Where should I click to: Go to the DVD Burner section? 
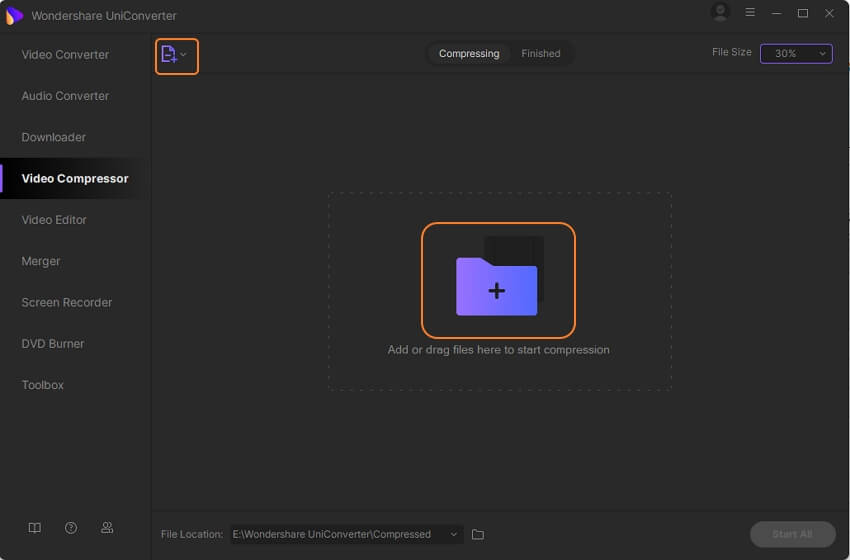(53, 344)
